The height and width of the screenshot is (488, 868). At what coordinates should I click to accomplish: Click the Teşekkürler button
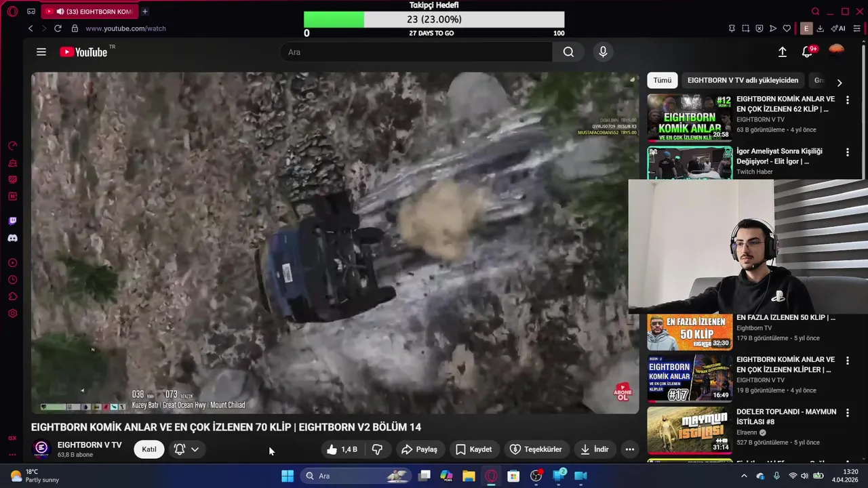click(536, 449)
